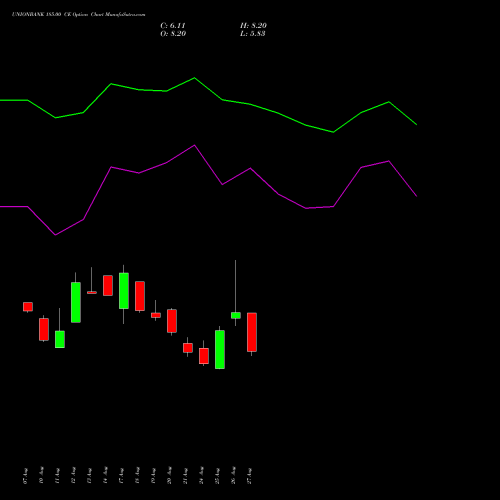Click the green indicator line on the chart

pos(195,78)
